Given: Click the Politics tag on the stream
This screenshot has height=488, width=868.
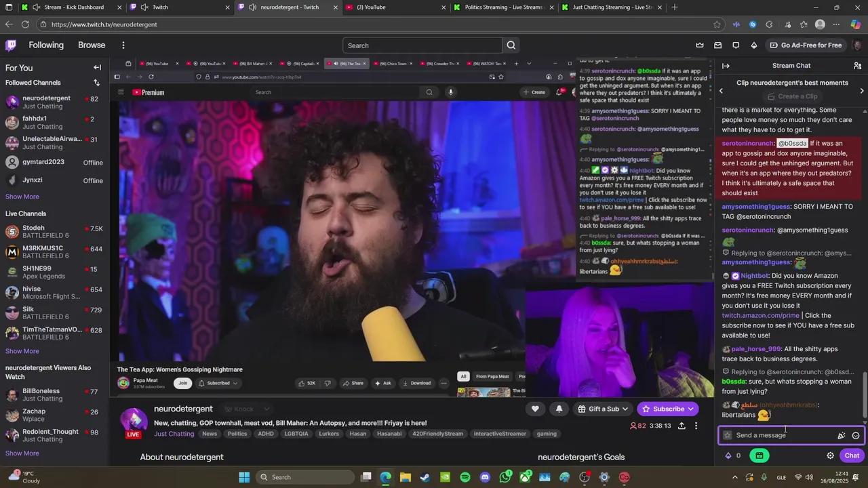Looking at the screenshot, I should click(x=237, y=434).
